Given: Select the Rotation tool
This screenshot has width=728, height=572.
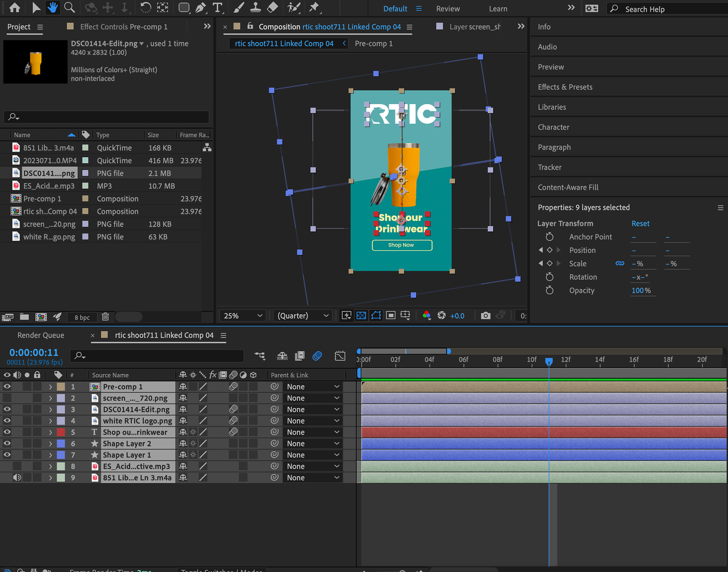Looking at the screenshot, I should point(146,8).
